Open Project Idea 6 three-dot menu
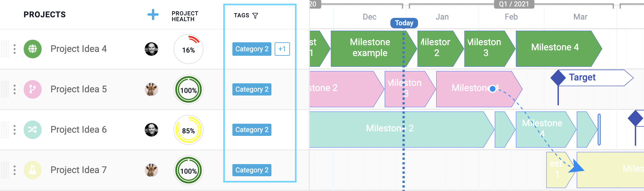This screenshot has height=191, width=644. (15, 130)
